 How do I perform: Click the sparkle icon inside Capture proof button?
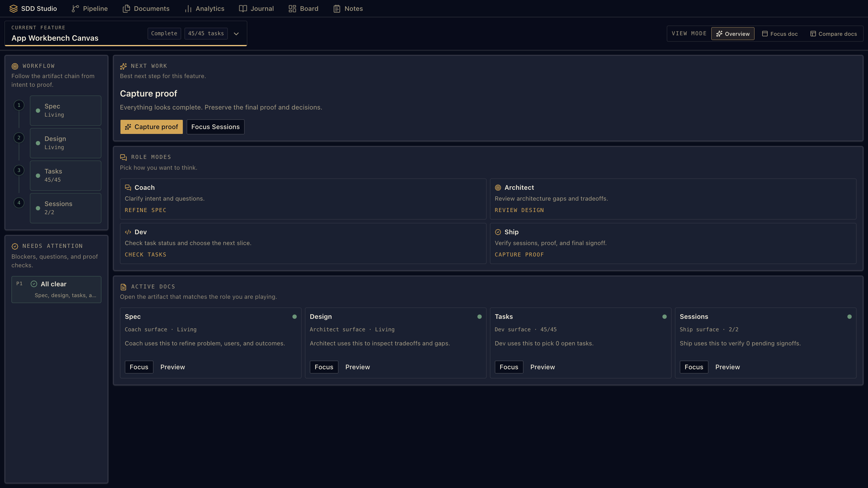tap(128, 127)
